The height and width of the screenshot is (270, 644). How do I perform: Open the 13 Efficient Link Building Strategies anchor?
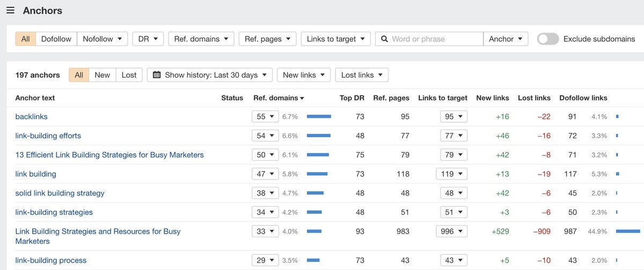[x=109, y=155]
